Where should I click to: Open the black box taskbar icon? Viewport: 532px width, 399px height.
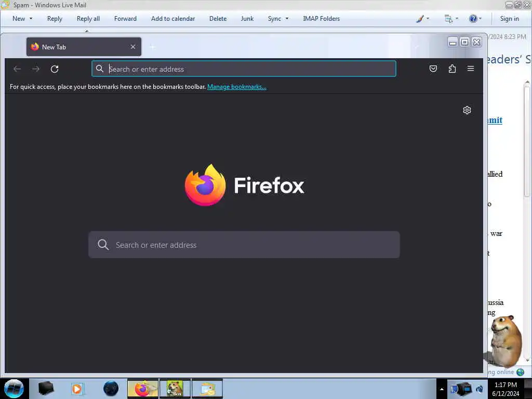[46, 389]
